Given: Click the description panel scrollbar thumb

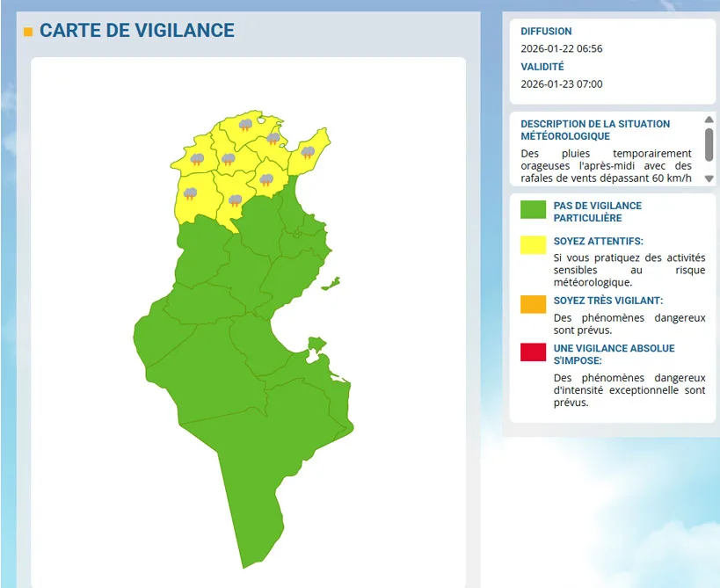Looking at the screenshot, I should point(709,144).
